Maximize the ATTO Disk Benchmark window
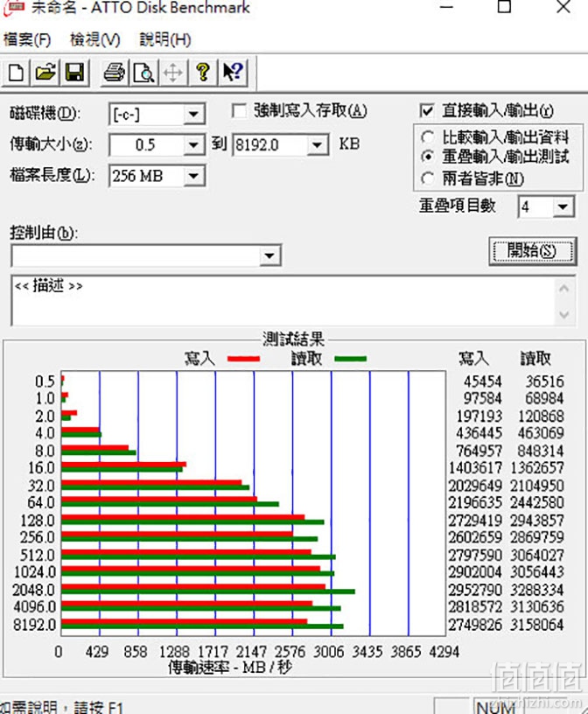Viewport: 588px width, 714px height. point(504,7)
